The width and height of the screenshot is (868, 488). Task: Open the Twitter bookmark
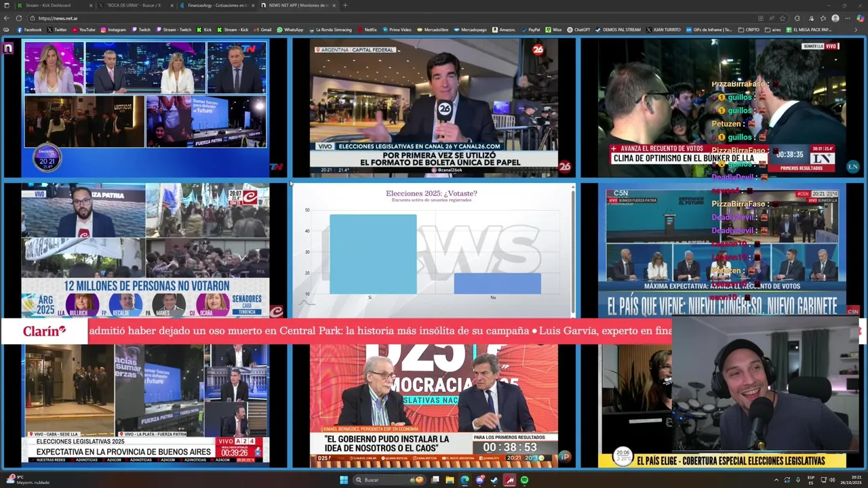click(x=57, y=30)
